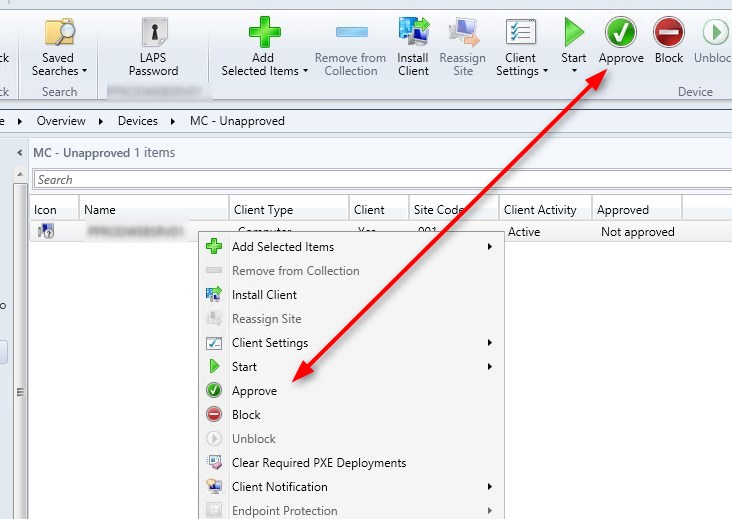Open Client Settings in the ribbon
The height and width of the screenshot is (519, 732).
521,31
